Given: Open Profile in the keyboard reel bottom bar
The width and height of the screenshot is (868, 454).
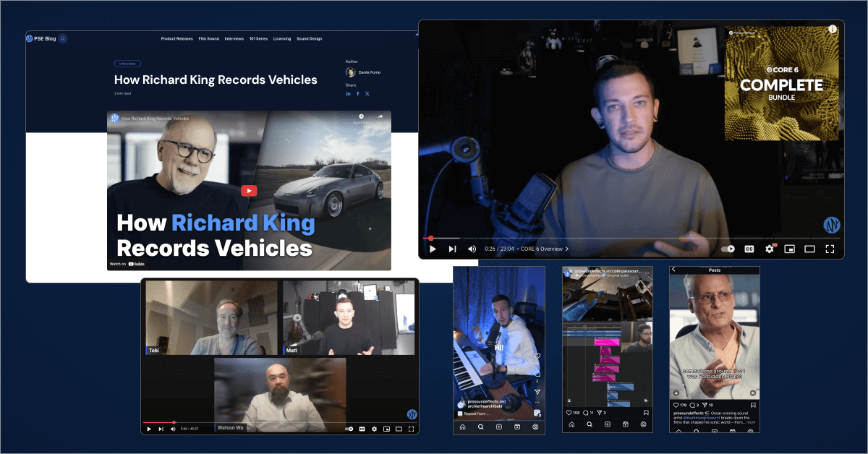Looking at the screenshot, I should 535,427.
